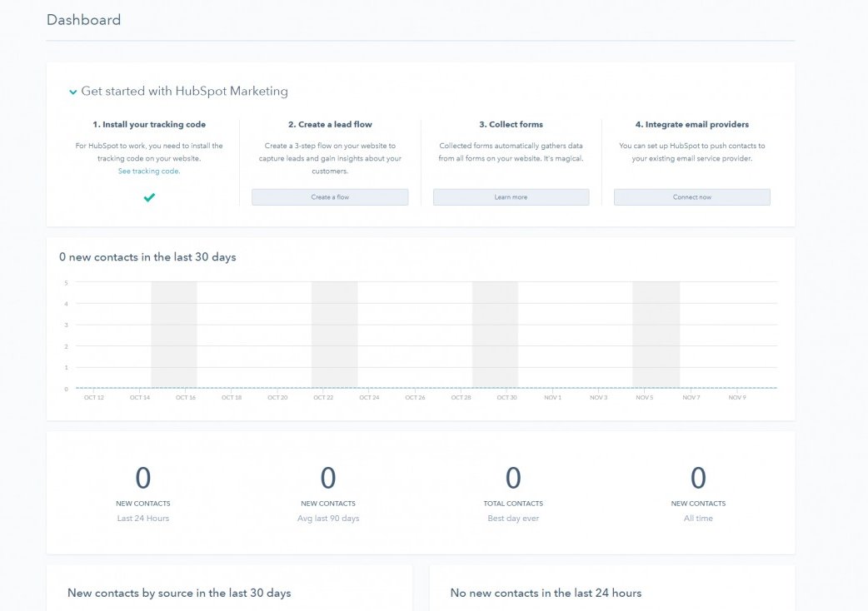
Task: Click the Learn more button
Action: [511, 197]
